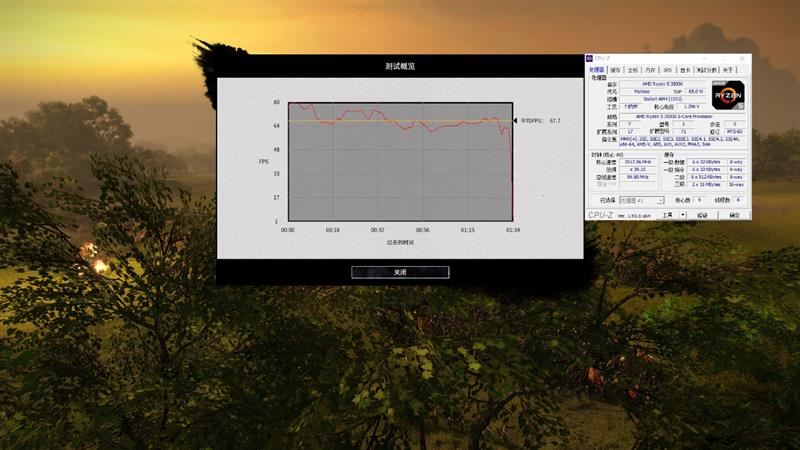Click the core speed MHz value
This screenshot has height=450, width=800.
click(x=638, y=162)
